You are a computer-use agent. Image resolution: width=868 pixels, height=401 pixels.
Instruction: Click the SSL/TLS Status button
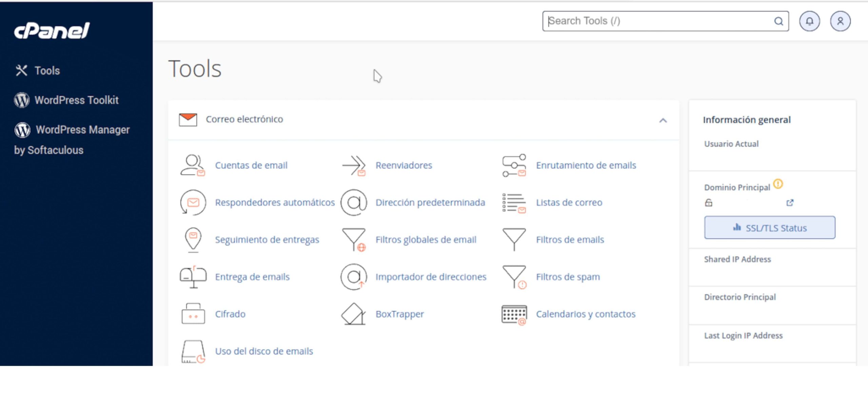click(x=770, y=228)
